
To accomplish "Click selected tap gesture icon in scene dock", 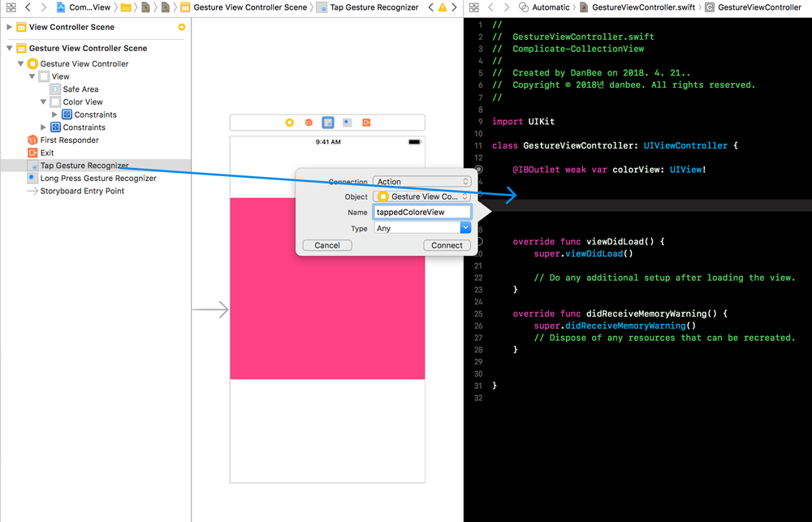I will tap(328, 123).
